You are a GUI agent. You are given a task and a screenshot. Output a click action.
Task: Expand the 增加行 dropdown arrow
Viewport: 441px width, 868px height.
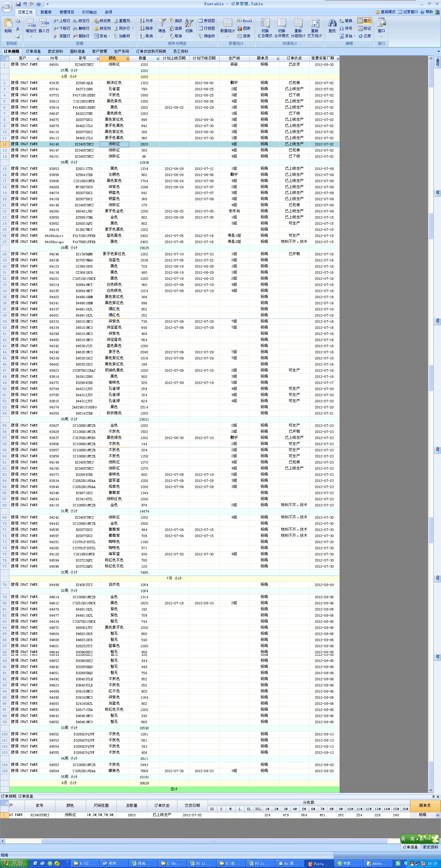click(31, 37)
